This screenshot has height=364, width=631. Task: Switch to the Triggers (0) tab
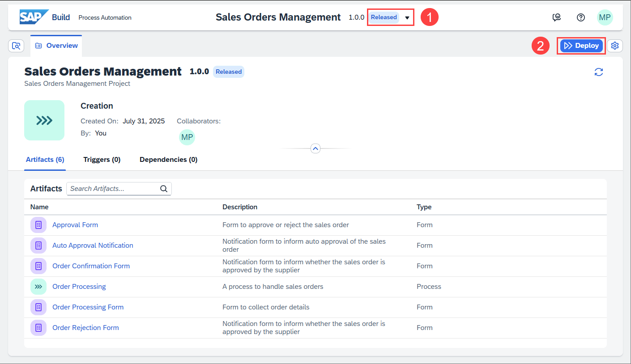[102, 160]
